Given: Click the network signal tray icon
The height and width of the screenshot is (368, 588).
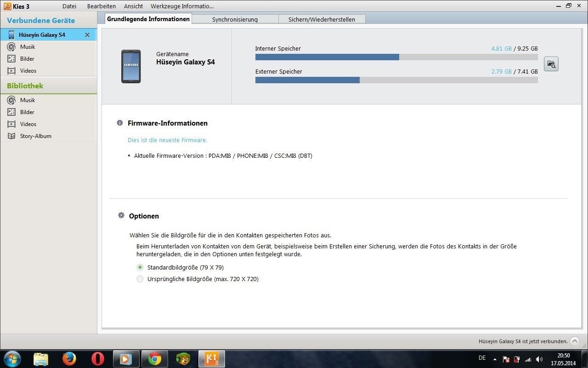Looking at the screenshot, I should coord(528,359).
